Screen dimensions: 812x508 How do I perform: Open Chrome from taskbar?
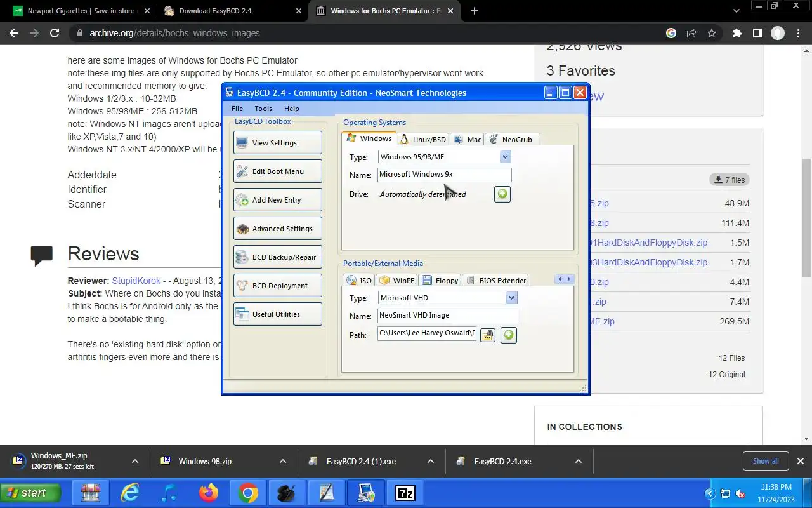248,493
